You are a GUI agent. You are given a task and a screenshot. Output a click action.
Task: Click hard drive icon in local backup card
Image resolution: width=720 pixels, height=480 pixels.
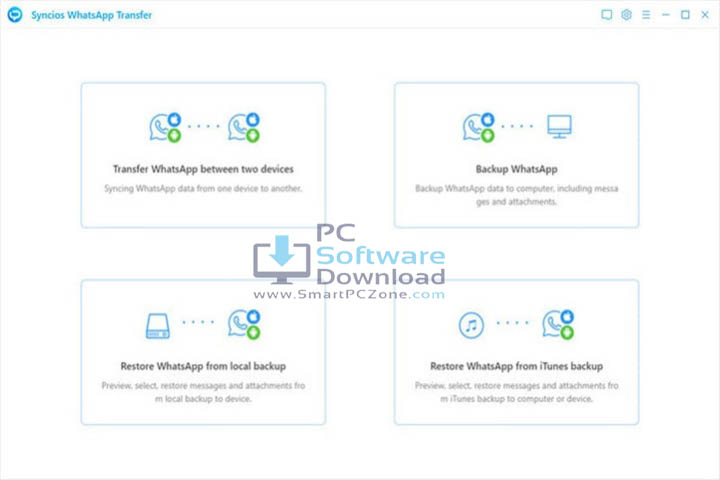[x=158, y=326]
